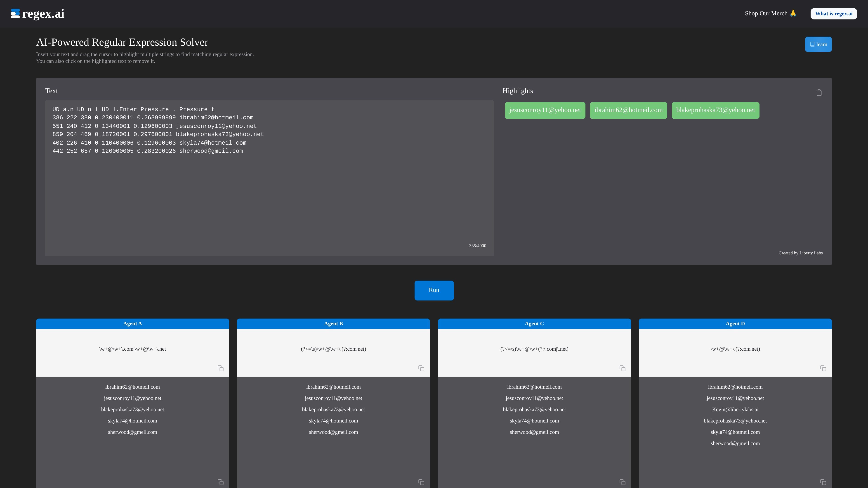Image resolution: width=868 pixels, height=488 pixels.
Task: Copy Agent A match results
Action: [x=221, y=482]
